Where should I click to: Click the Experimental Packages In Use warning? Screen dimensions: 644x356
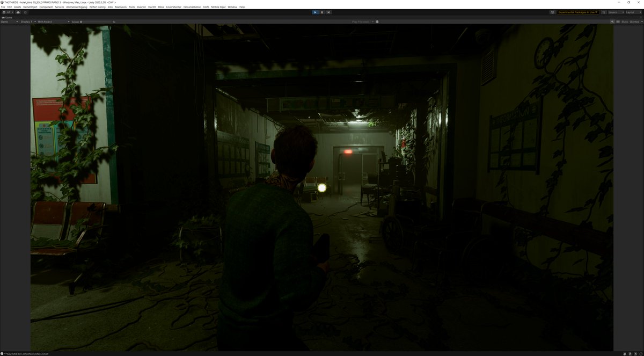pyautogui.click(x=577, y=12)
